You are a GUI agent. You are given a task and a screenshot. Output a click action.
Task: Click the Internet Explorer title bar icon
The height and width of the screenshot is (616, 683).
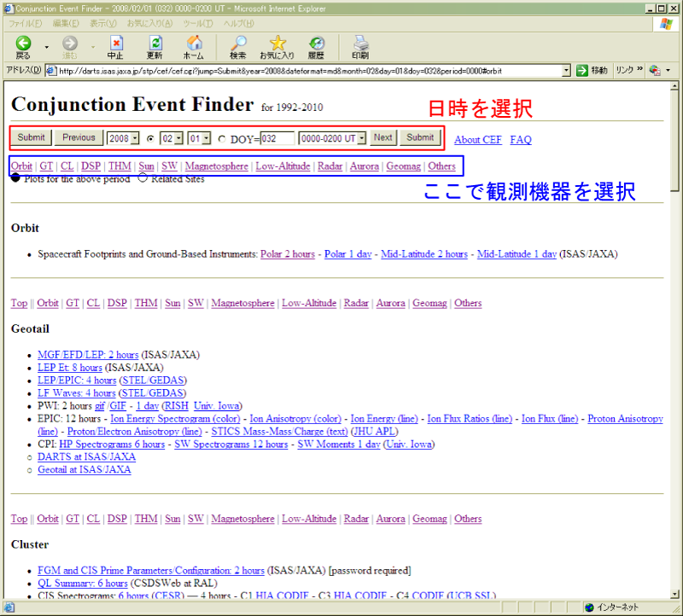(x=9, y=9)
